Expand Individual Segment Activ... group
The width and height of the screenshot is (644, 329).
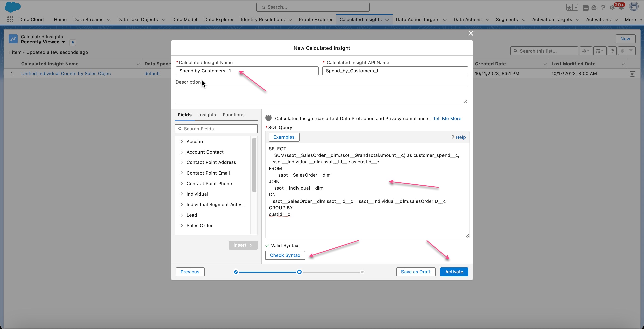[x=182, y=205]
